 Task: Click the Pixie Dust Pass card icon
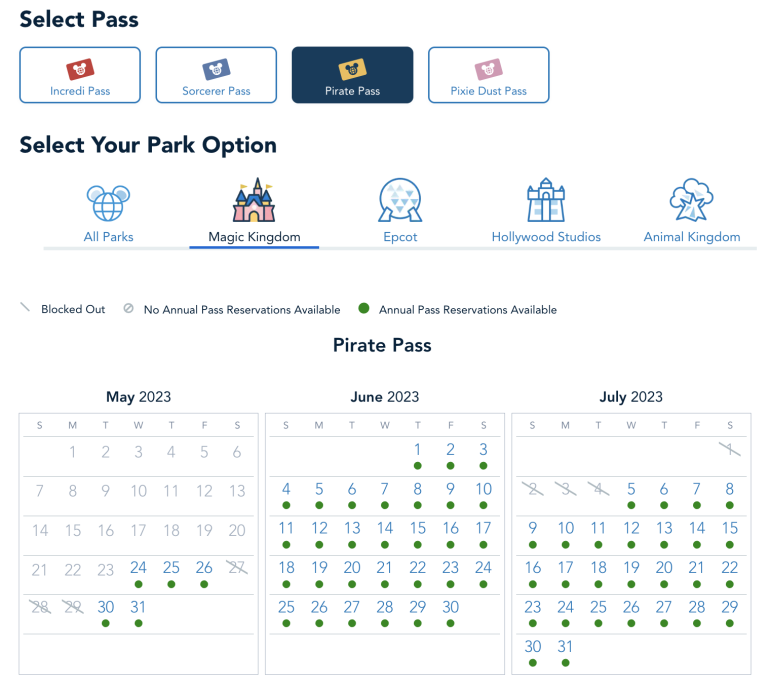(488, 70)
